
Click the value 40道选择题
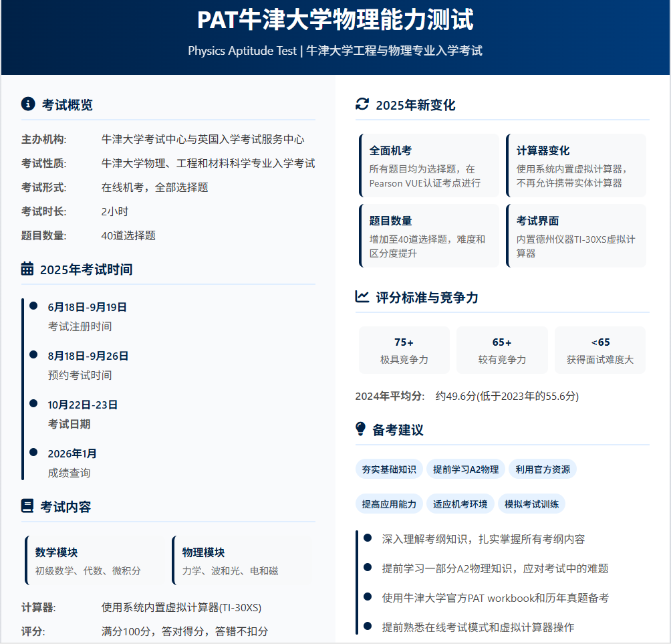pyautogui.click(x=128, y=235)
